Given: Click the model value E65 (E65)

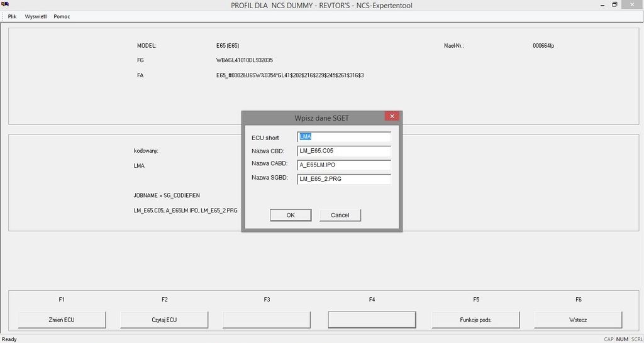Looking at the screenshot, I should click(228, 46).
